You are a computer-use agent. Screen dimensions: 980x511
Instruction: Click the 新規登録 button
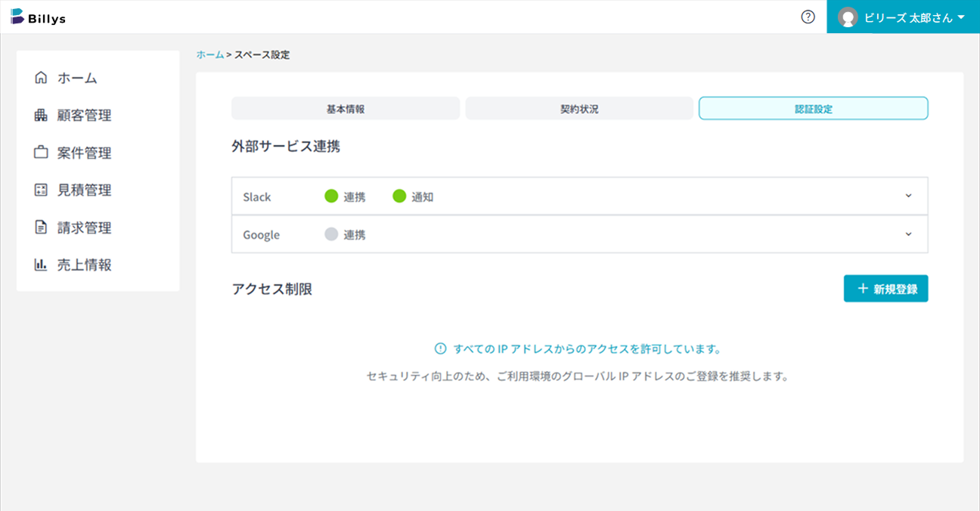(885, 289)
